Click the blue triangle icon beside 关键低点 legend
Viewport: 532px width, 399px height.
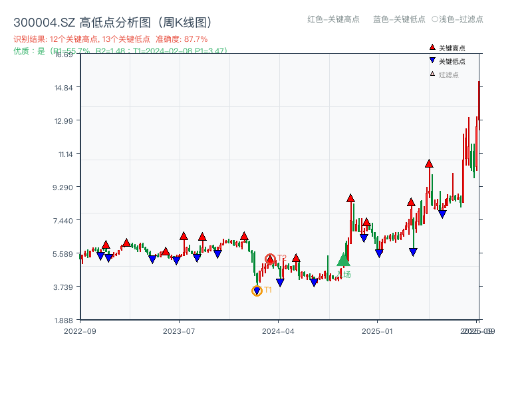(432, 61)
